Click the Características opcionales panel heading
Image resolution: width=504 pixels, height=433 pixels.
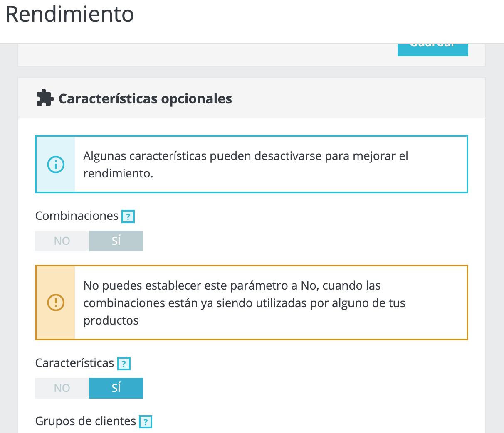coord(145,99)
